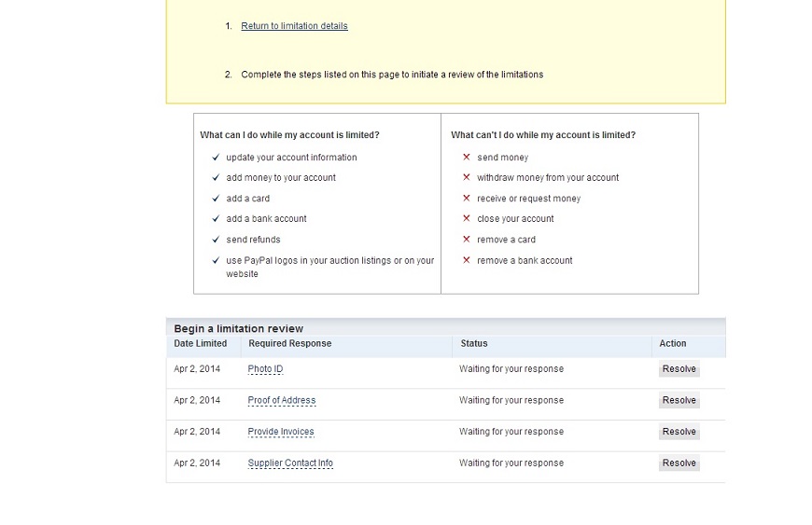
Task: Click checkmark next to add a bank account
Action: tap(216, 219)
